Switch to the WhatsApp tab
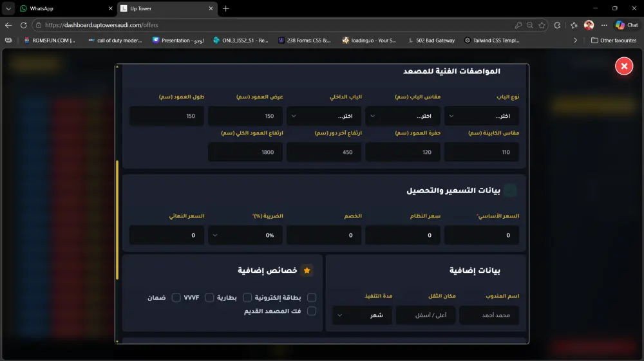644x361 pixels. coord(66,8)
